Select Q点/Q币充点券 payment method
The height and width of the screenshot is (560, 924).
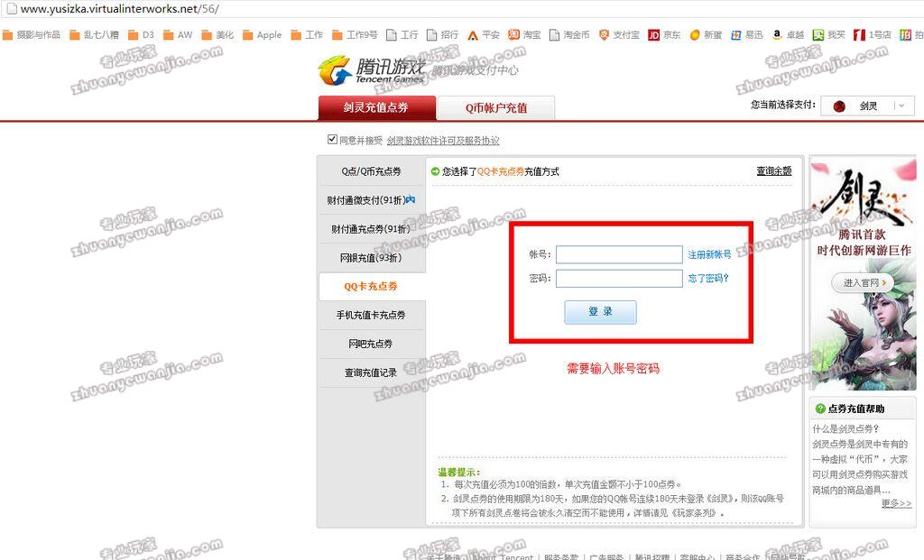tap(371, 171)
